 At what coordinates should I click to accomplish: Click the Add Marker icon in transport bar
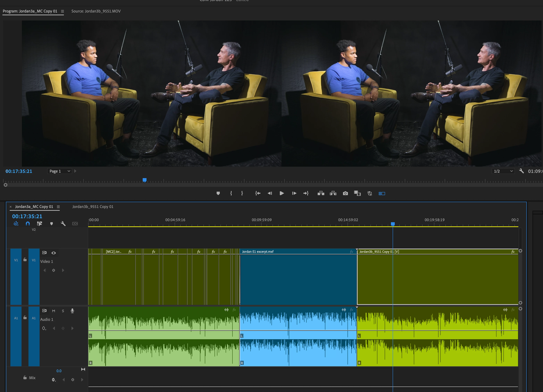tap(218, 193)
